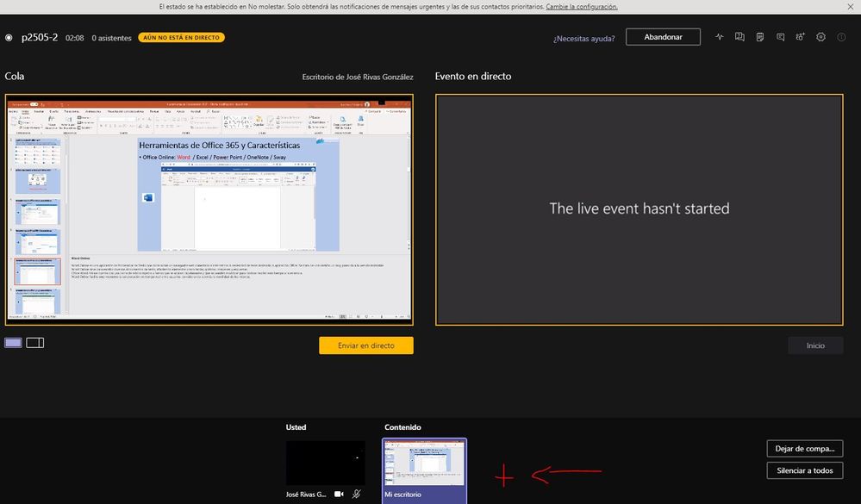This screenshot has width=861, height=504.
Task: Click the 'Evento en directo' heading
Action: [x=473, y=77]
